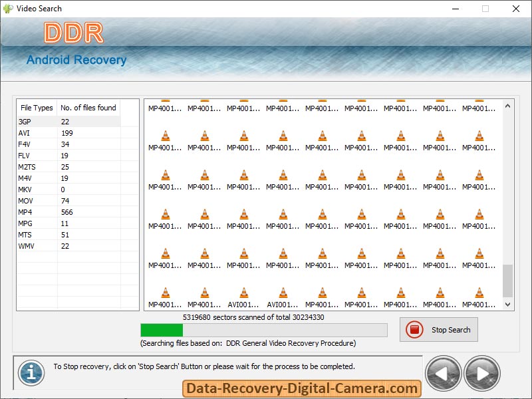Select the MKV entry with 0 files
Screen dimensions: 532x399
(x=40, y=190)
